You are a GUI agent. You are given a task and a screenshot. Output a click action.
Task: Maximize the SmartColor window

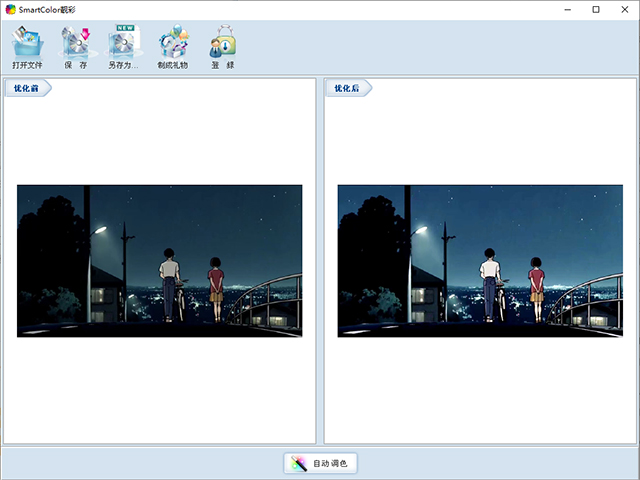[x=596, y=9]
